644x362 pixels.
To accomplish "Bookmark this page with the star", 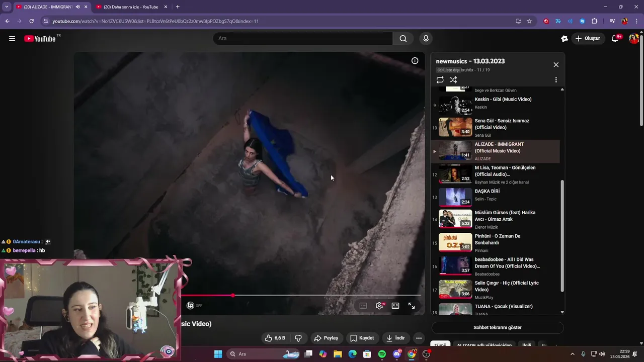I will click(529, 21).
